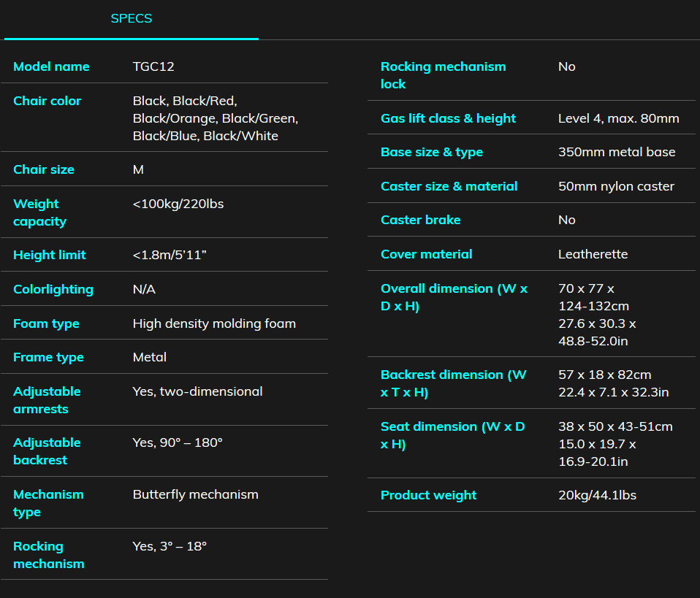The width and height of the screenshot is (700, 598).
Task: Click the value '<100kg/220lbs'
Action: 178,204
